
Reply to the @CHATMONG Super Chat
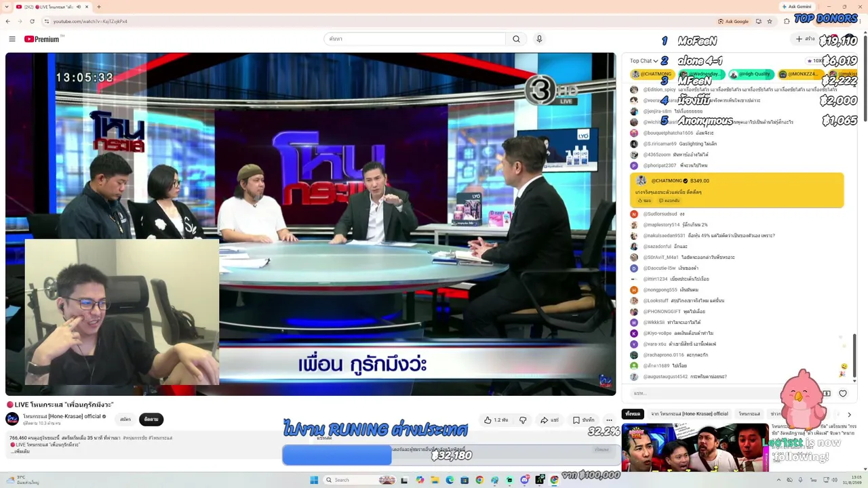point(669,201)
